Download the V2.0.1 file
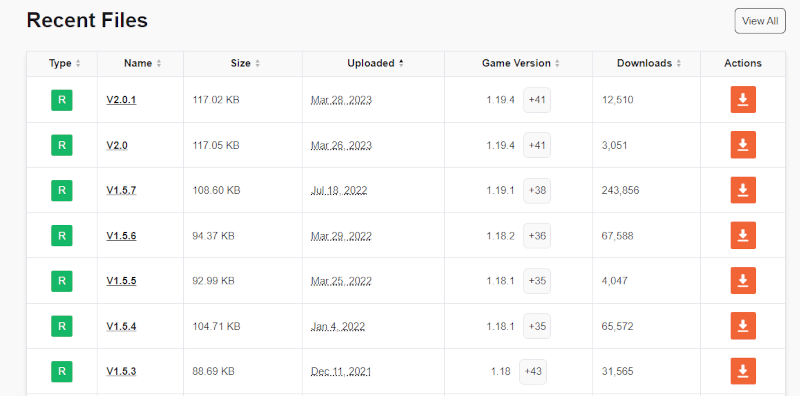Screen dimensions: 800x396 pos(743,100)
